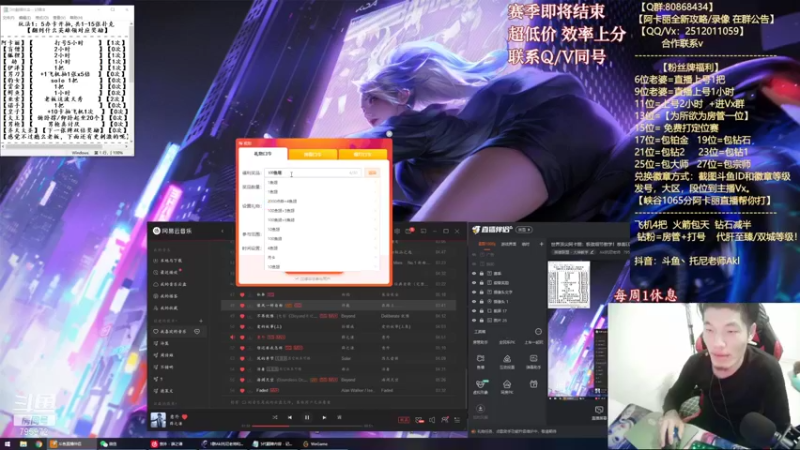Hide the 摄像头 1 layer eye
The height and width of the screenshot is (450, 800).
click(x=474, y=302)
